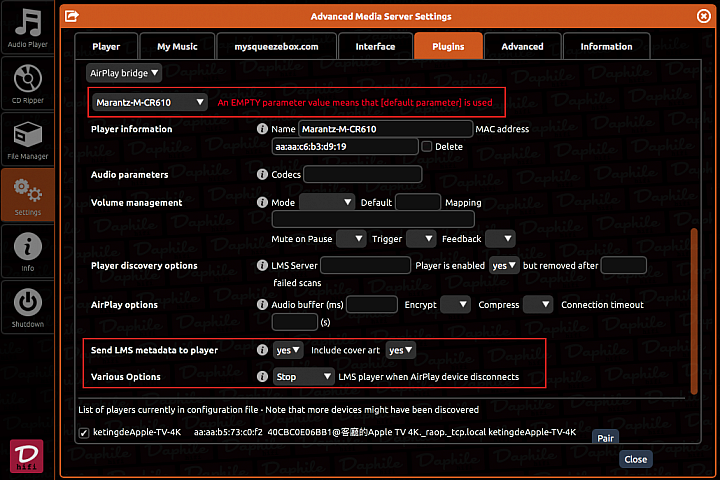Open the Compress dropdown

(x=538, y=305)
